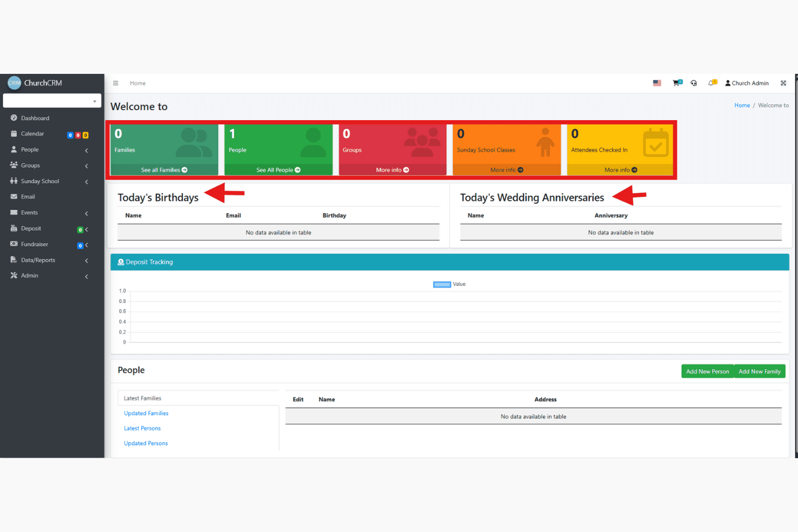Click Add New Family button
The image size is (798, 532).
coord(760,371)
